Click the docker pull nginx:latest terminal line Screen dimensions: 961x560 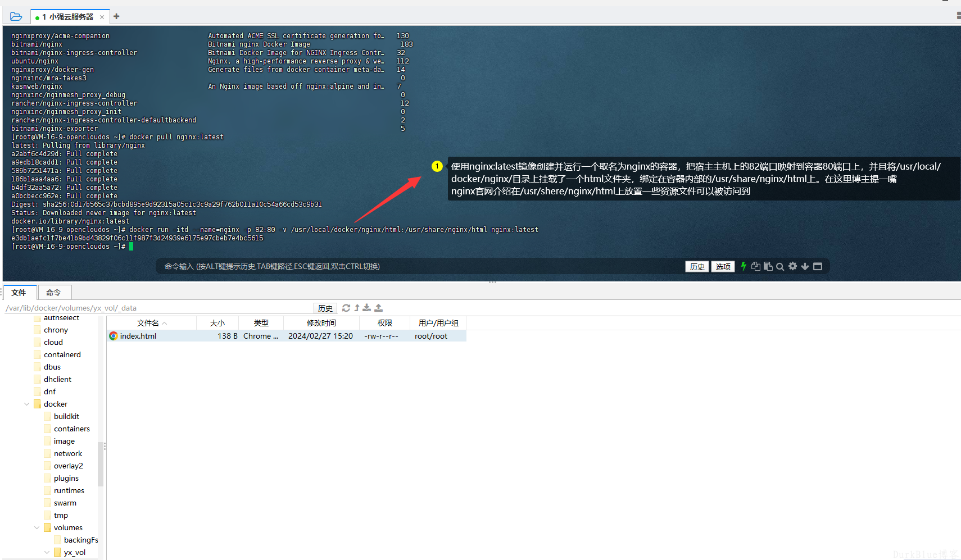click(x=117, y=137)
